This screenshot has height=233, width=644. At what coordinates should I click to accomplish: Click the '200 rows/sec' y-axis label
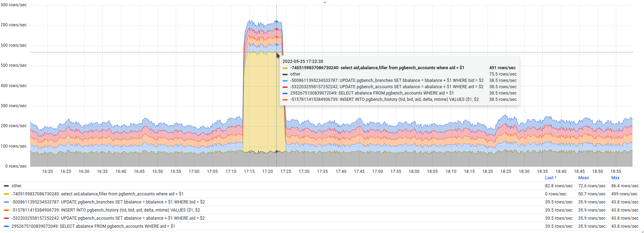tap(14, 126)
